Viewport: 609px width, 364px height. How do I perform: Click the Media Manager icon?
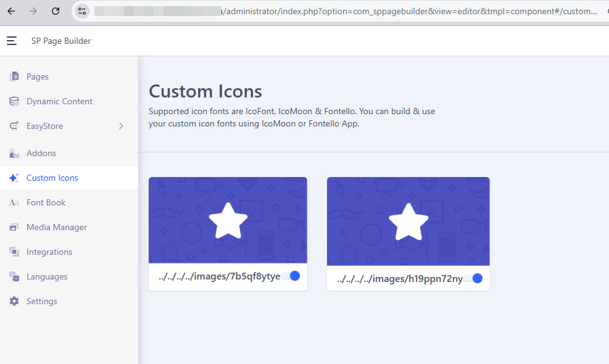click(14, 227)
